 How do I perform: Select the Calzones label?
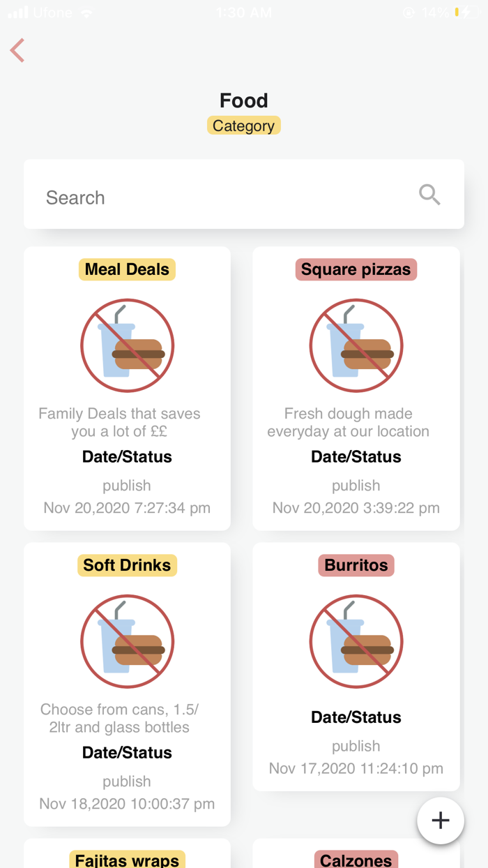click(x=356, y=861)
